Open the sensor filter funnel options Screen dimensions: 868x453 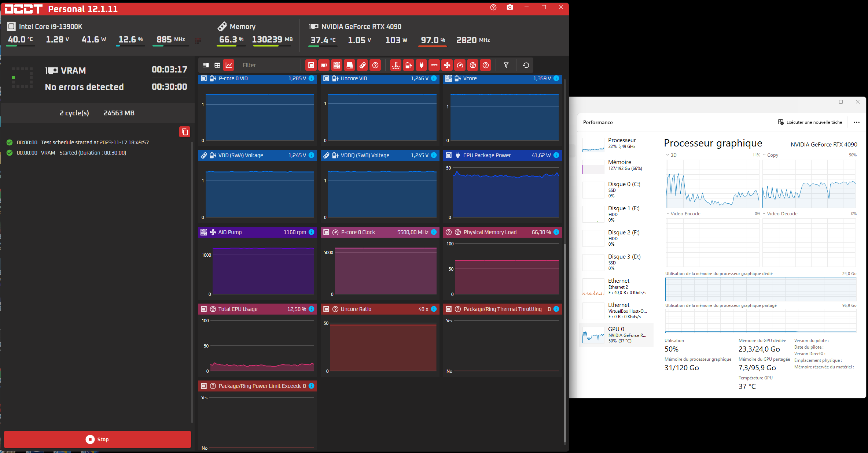(506, 65)
